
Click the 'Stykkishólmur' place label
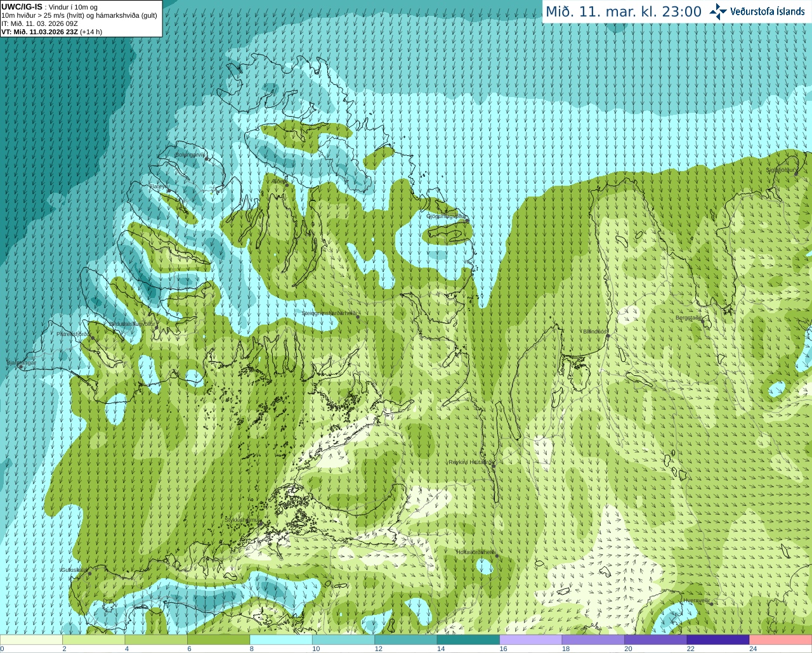click(x=242, y=519)
